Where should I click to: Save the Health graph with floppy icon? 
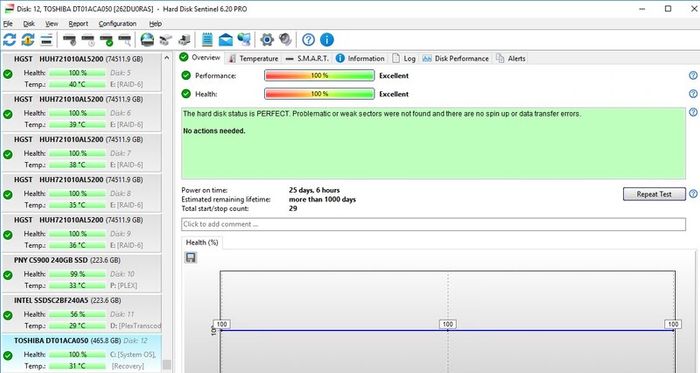coord(191,257)
